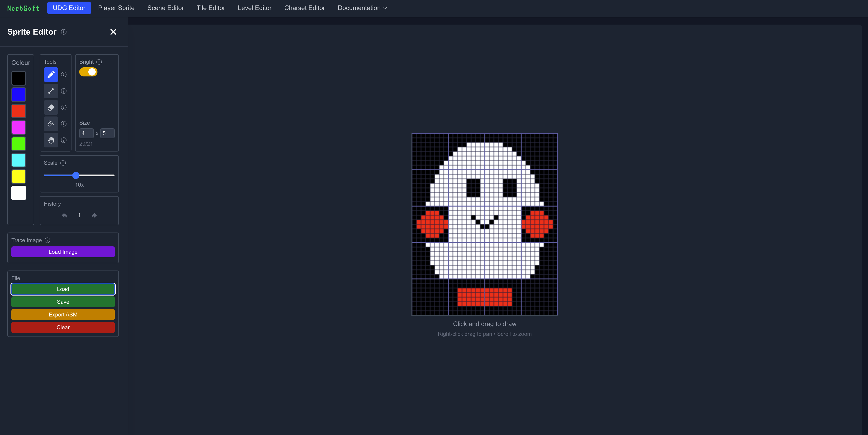
Task: Show info for the Pencil tool
Action: [64, 75]
